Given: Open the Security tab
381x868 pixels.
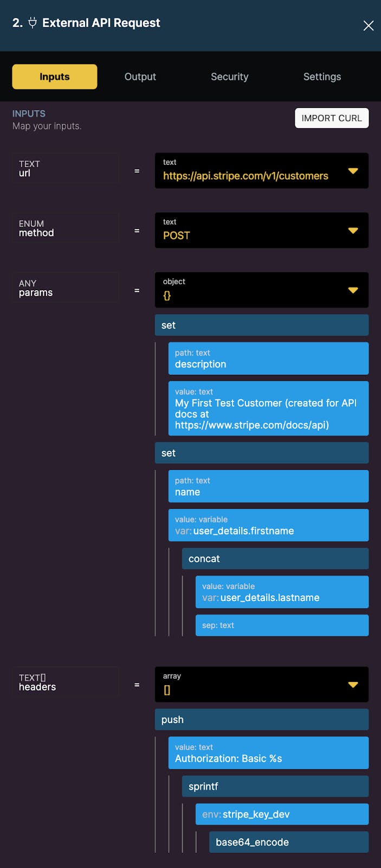Looking at the screenshot, I should pyautogui.click(x=229, y=76).
